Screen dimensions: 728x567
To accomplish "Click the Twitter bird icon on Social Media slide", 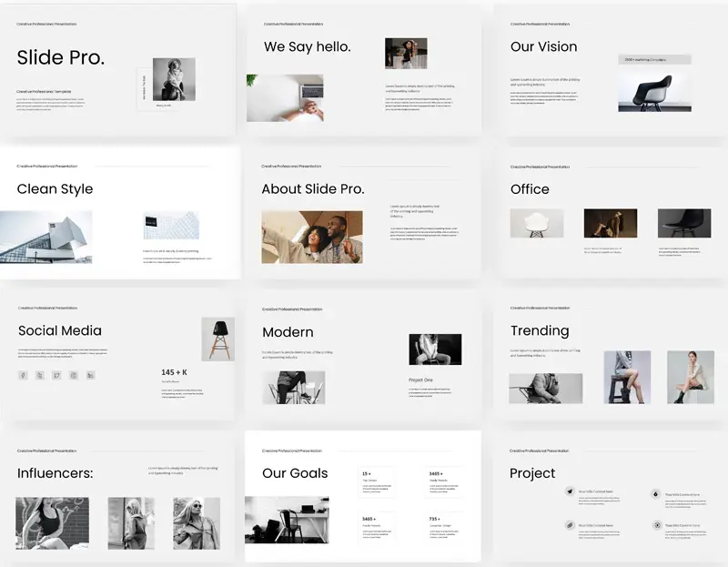I will 56,375.
